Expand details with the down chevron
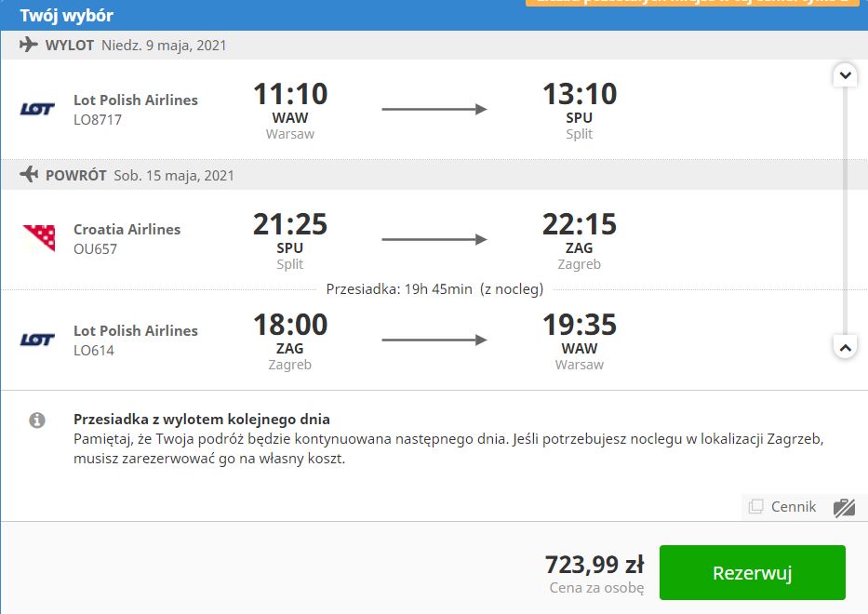 pyautogui.click(x=846, y=74)
